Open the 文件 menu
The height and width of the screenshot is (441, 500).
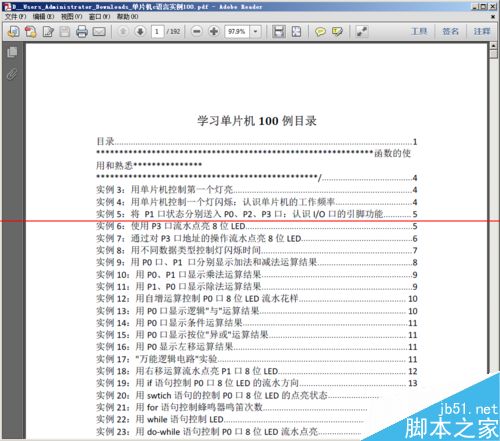15,16
